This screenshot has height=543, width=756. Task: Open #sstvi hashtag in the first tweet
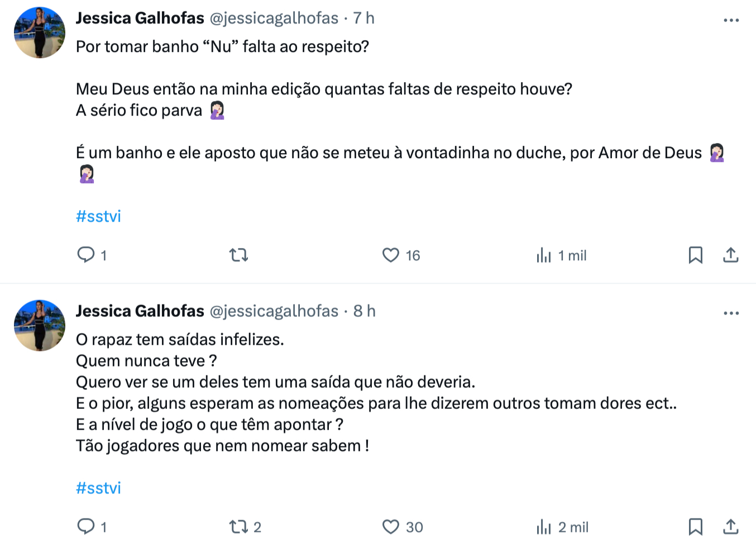tap(98, 216)
